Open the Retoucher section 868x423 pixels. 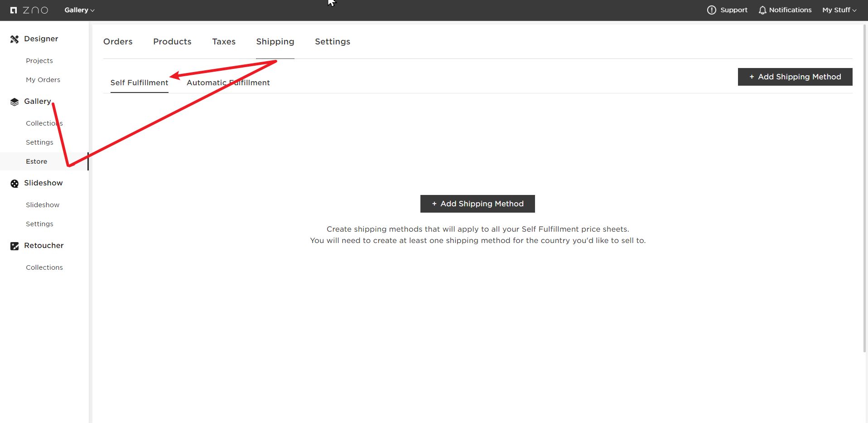tap(44, 246)
